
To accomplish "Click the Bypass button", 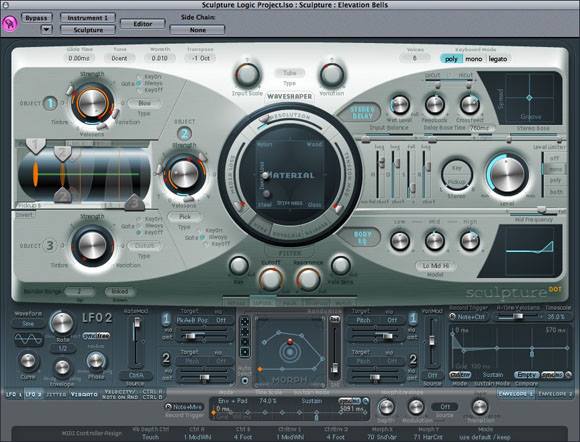I will pos(37,18).
